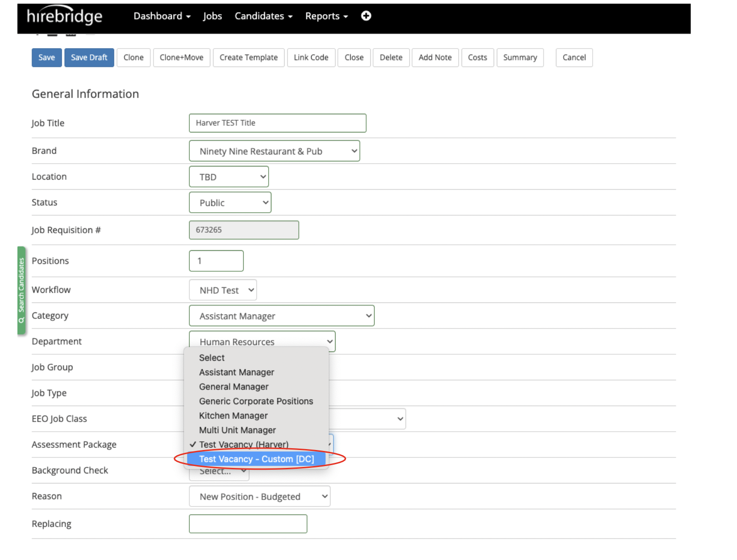The image size is (737, 560).
Task: Select Test Vacancy - Custom [DC] option
Action: [x=256, y=459]
